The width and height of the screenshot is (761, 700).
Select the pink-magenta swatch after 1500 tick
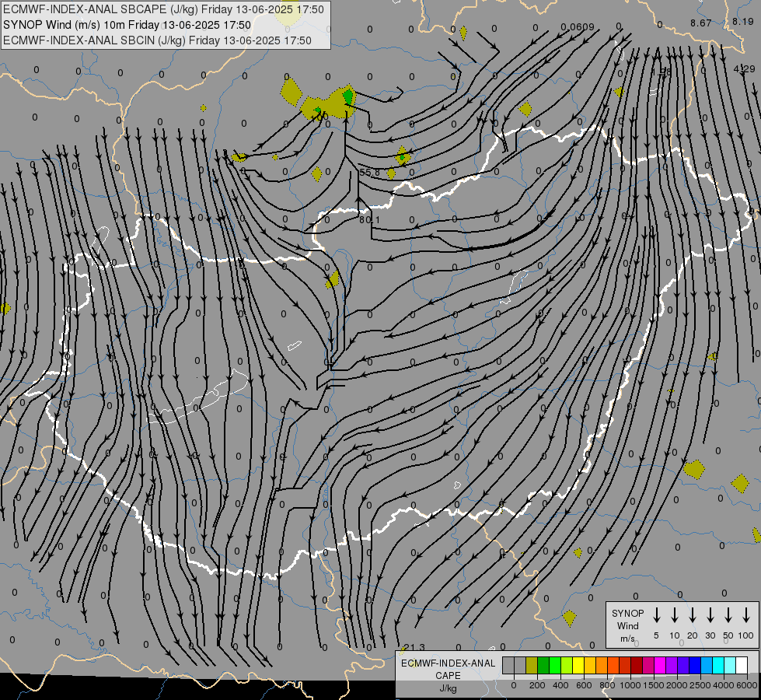click(x=649, y=666)
